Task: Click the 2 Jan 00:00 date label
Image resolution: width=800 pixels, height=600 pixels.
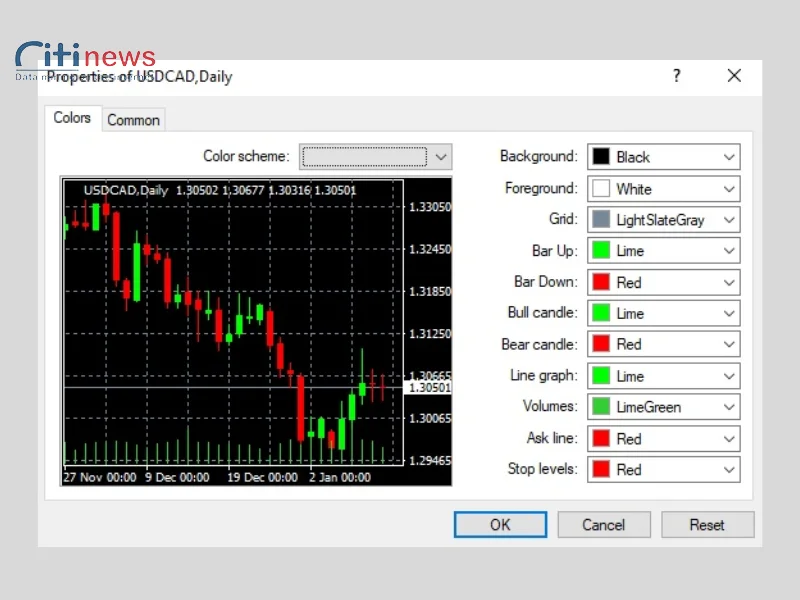Action: click(340, 478)
